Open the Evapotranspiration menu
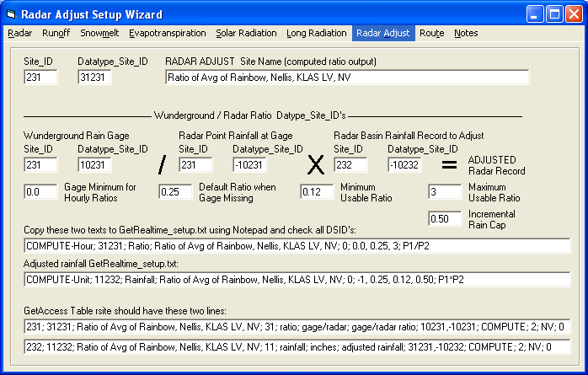The height and width of the screenshot is (375, 588). [x=167, y=33]
